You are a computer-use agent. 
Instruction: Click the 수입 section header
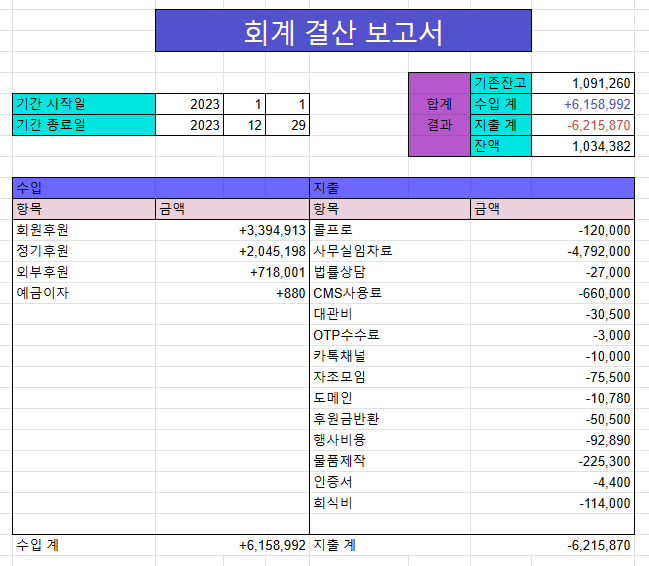[x=161, y=188]
